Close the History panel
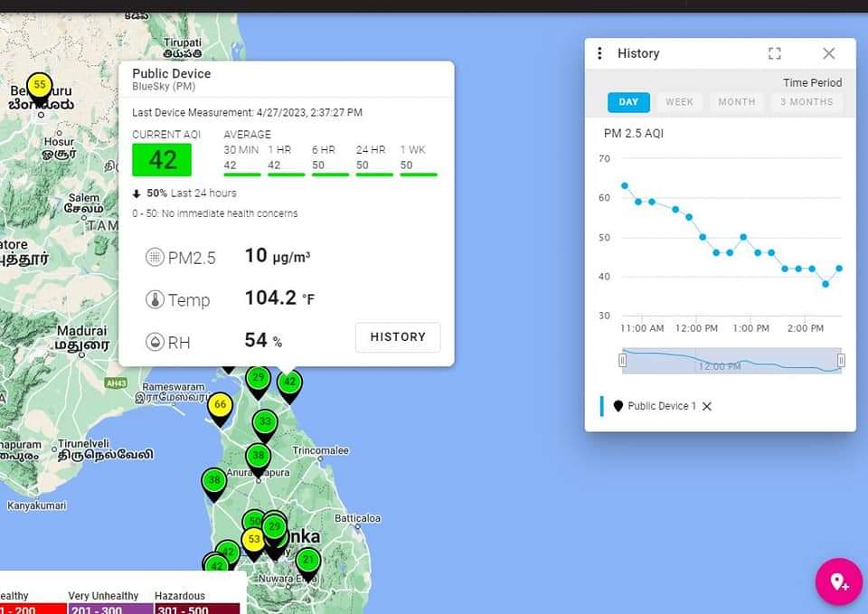Screen dimensions: 868x614 pos(828,53)
